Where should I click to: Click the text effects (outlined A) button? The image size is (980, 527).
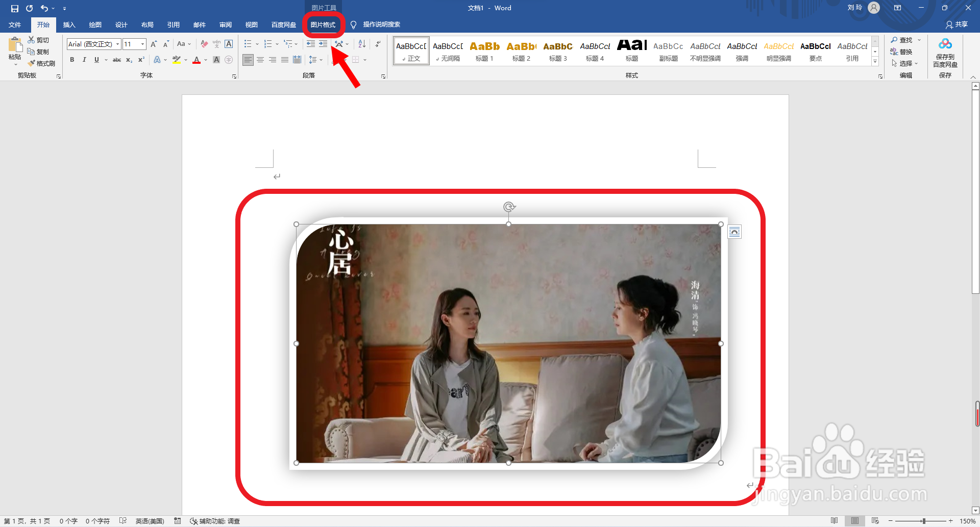[x=157, y=60]
